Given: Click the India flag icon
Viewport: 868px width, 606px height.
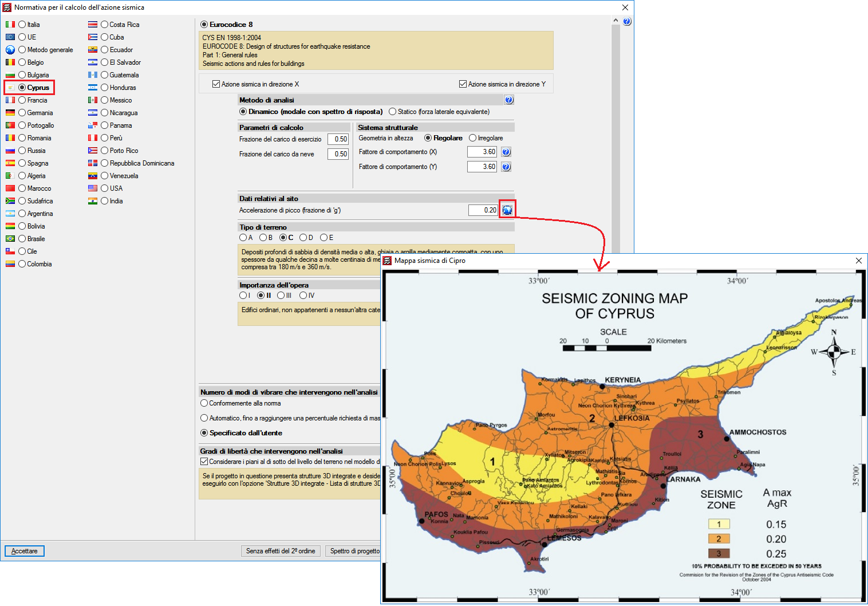Looking at the screenshot, I should point(93,201).
